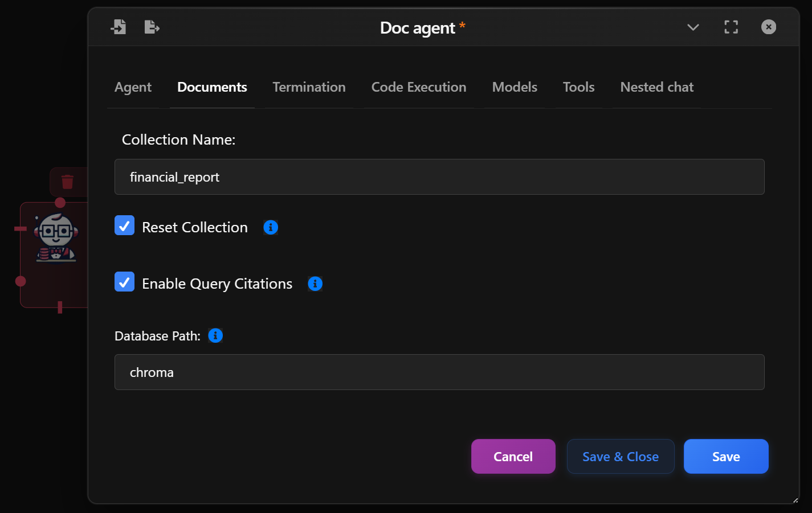812x513 pixels.
Task: Click the Database Path text field
Action: tap(439, 372)
